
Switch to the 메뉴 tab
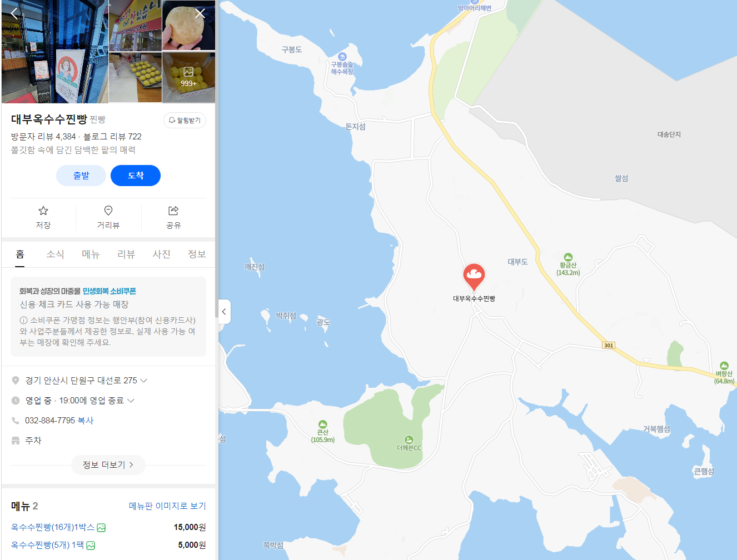(91, 254)
